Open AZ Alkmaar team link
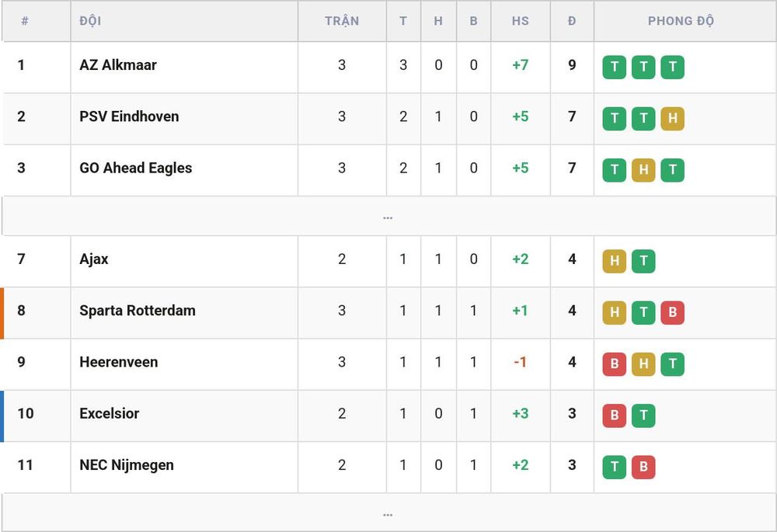 tap(118, 65)
